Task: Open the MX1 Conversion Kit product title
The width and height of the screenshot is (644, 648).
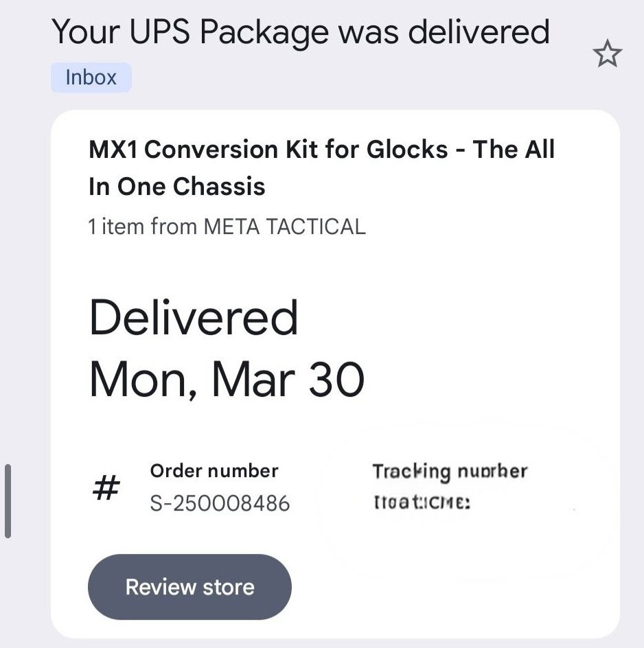Action: click(x=321, y=150)
